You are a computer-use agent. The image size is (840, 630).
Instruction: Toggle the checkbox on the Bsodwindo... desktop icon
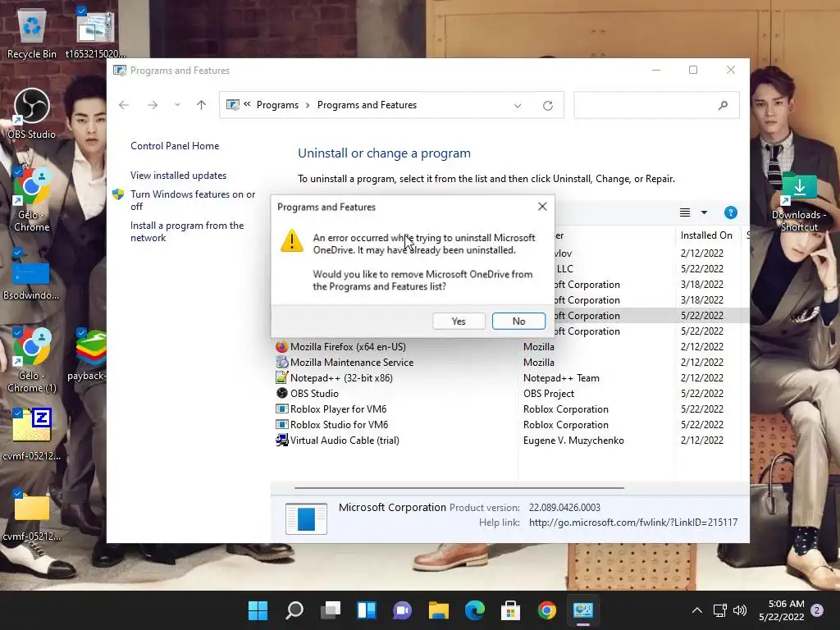click(18, 252)
